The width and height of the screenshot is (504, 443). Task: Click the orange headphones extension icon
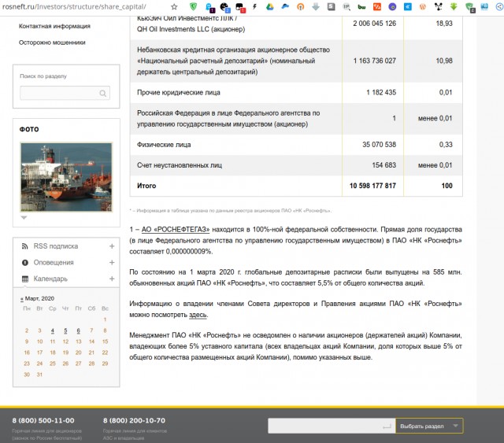click(300, 6)
